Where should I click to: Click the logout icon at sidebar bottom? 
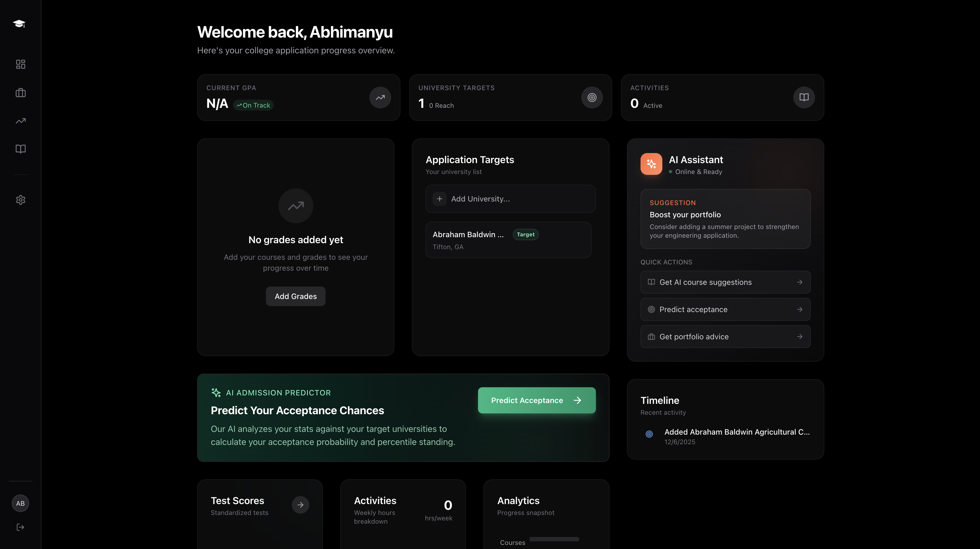[x=20, y=527]
